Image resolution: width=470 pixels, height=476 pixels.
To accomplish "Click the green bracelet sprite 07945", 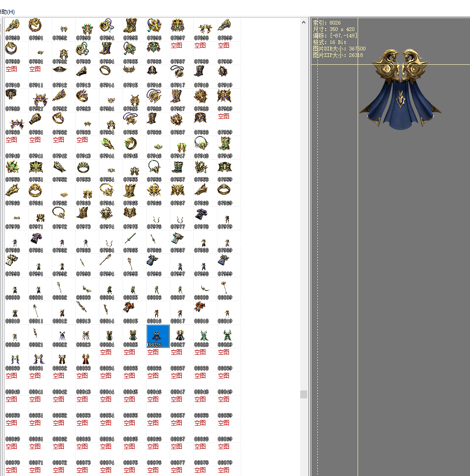I will click(134, 147).
